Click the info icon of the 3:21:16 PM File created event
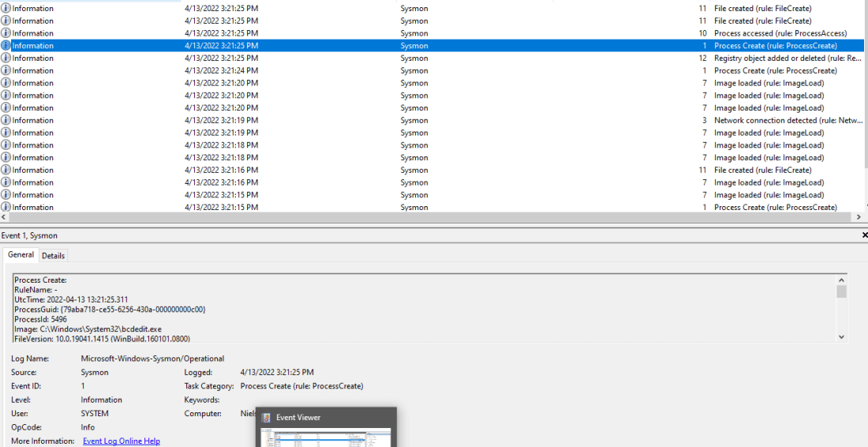The width and height of the screenshot is (868, 447). coord(6,171)
